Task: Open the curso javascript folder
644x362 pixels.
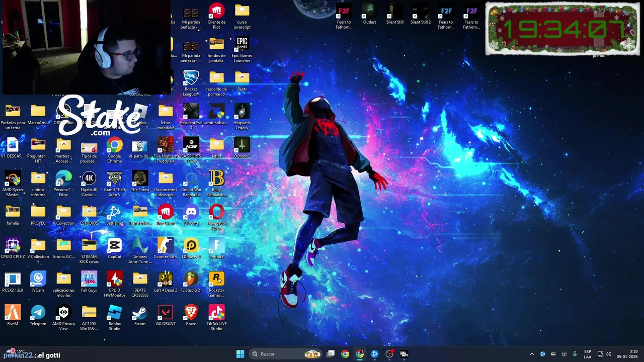Action: pos(242,11)
